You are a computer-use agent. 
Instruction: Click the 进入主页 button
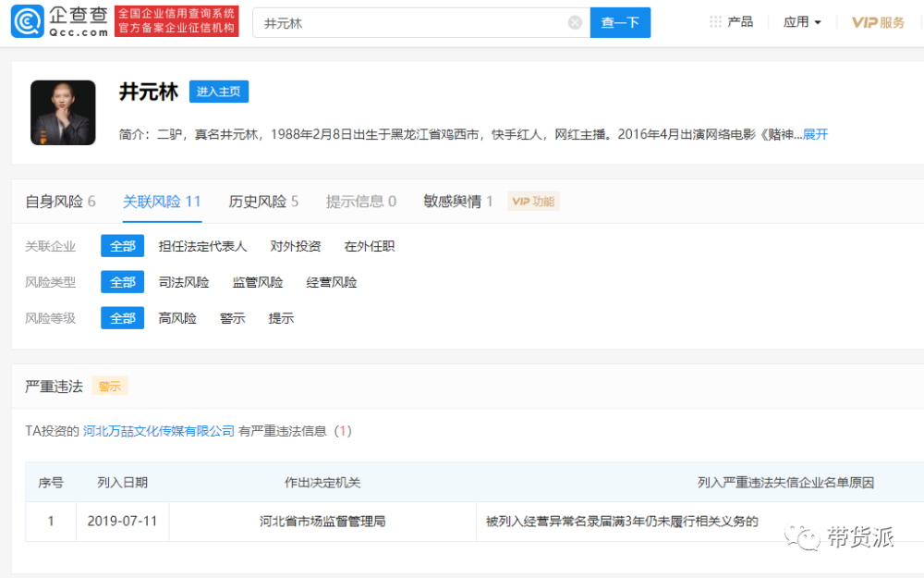[x=219, y=92]
